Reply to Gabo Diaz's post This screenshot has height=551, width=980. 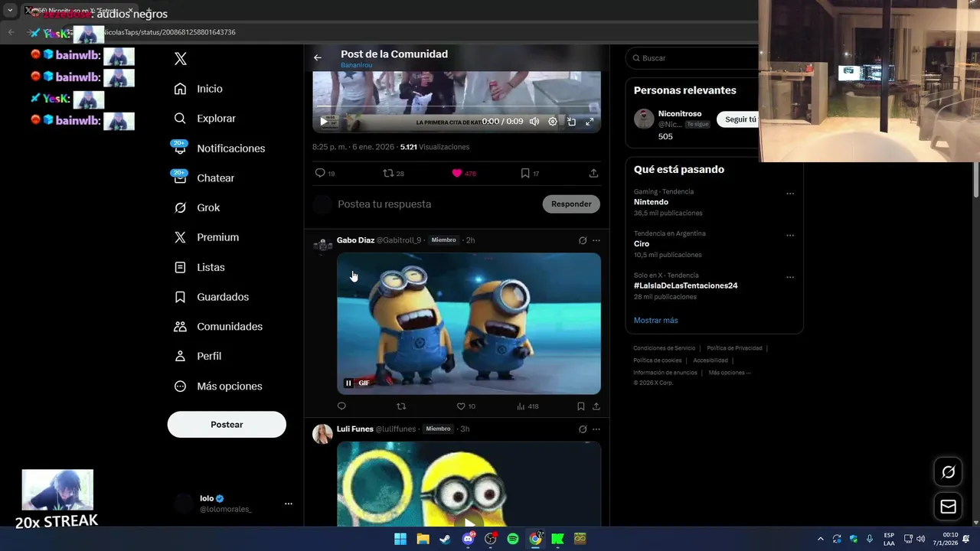[x=341, y=406]
